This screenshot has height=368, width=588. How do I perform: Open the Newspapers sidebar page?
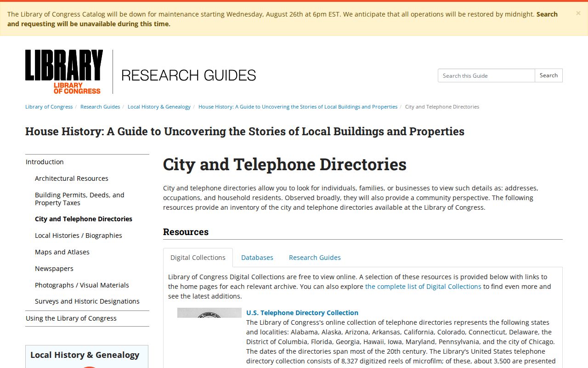tap(54, 269)
